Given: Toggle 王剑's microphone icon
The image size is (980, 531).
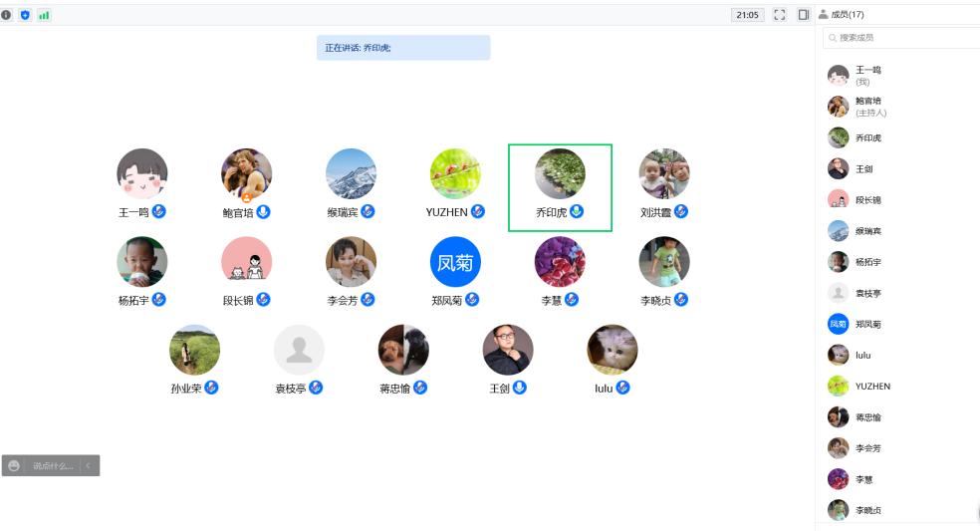Looking at the screenshot, I should click(520, 388).
